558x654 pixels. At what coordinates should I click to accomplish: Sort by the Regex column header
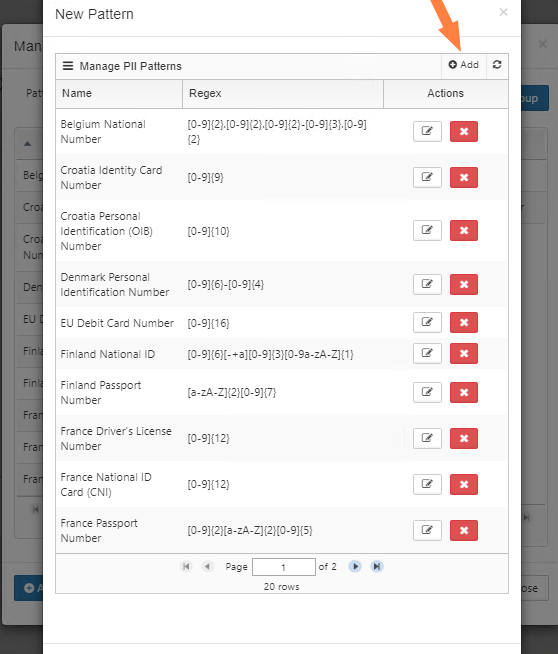[x=283, y=93]
